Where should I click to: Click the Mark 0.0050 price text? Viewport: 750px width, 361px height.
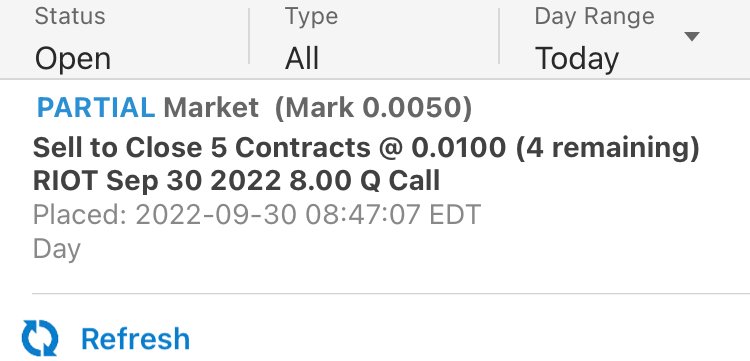pyautogui.click(x=373, y=108)
